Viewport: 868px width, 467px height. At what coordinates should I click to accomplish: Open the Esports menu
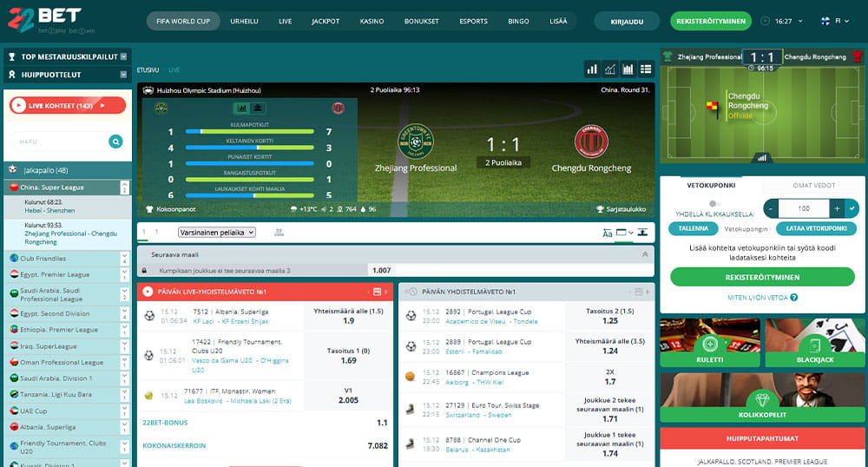coord(473,21)
